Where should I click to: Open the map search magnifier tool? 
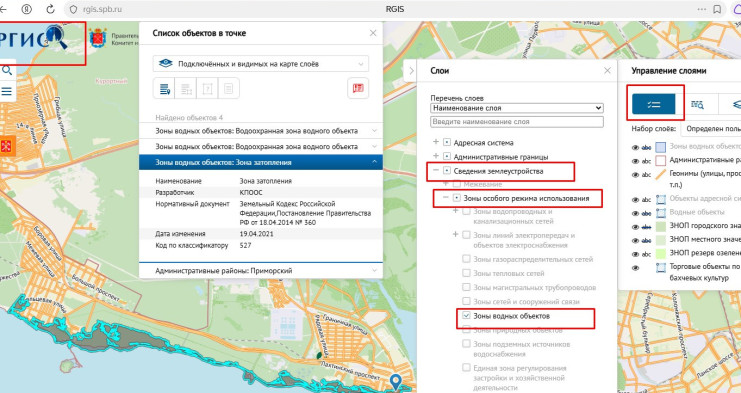tap(7, 70)
